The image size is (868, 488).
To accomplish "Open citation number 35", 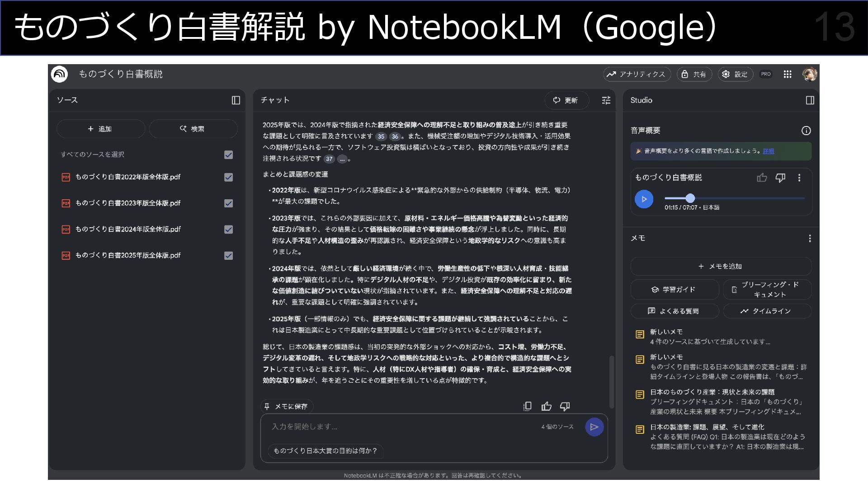I will (x=381, y=136).
